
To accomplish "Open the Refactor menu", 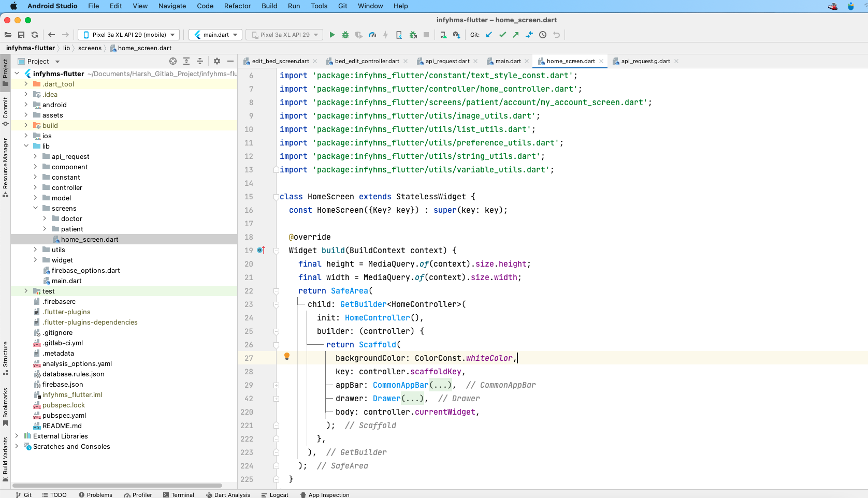I will [x=237, y=6].
